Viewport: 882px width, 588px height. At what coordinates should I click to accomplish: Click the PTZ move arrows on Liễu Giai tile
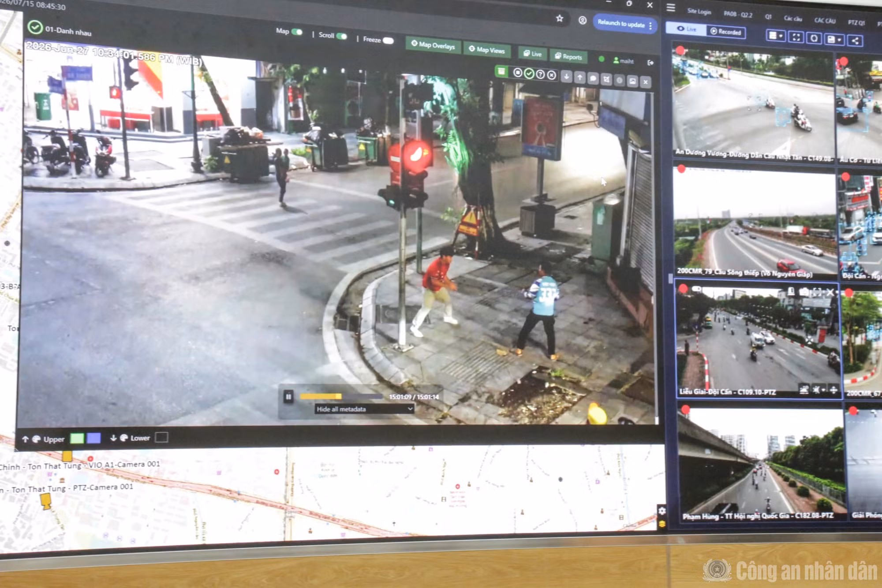coord(833,390)
